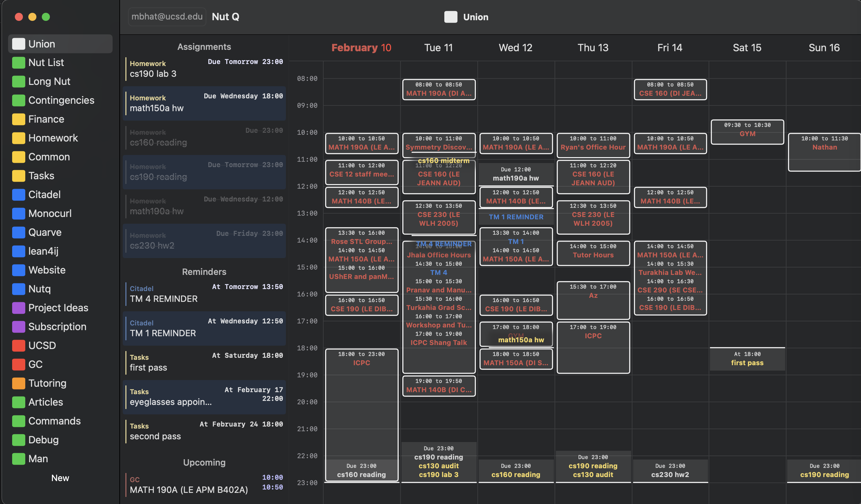Click the blue Nutq list icon
The width and height of the screenshot is (861, 504).
point(19,289)
